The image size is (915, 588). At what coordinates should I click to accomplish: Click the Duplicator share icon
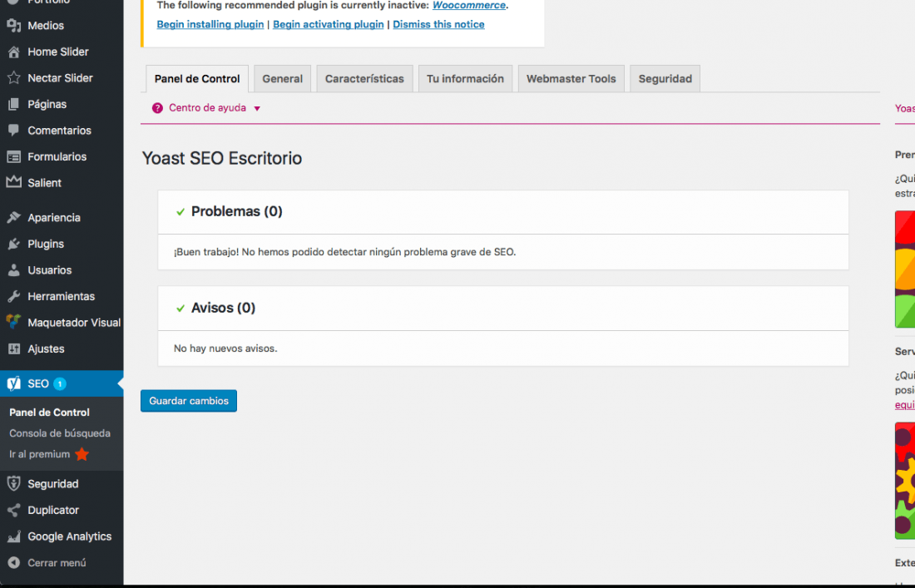14,511
